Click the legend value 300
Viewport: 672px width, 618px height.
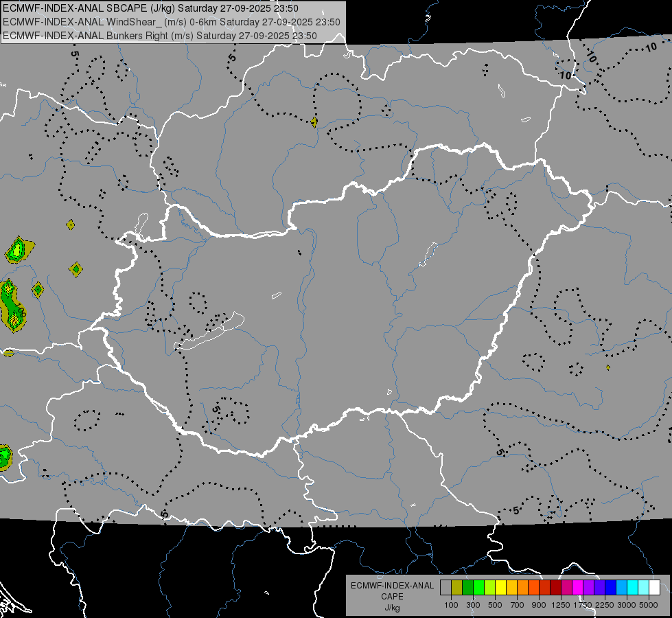click(473, 605)
